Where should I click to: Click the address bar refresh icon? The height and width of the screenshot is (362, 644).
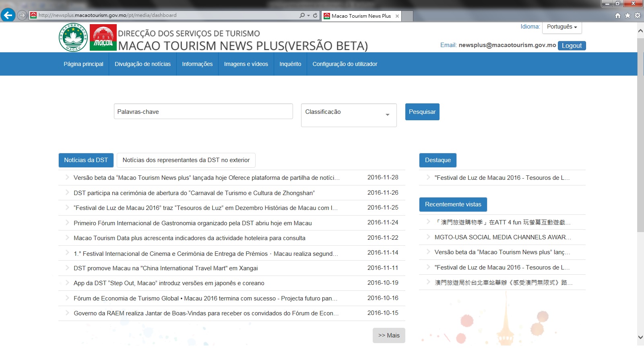pyautogui.click(x=315, y=16)
